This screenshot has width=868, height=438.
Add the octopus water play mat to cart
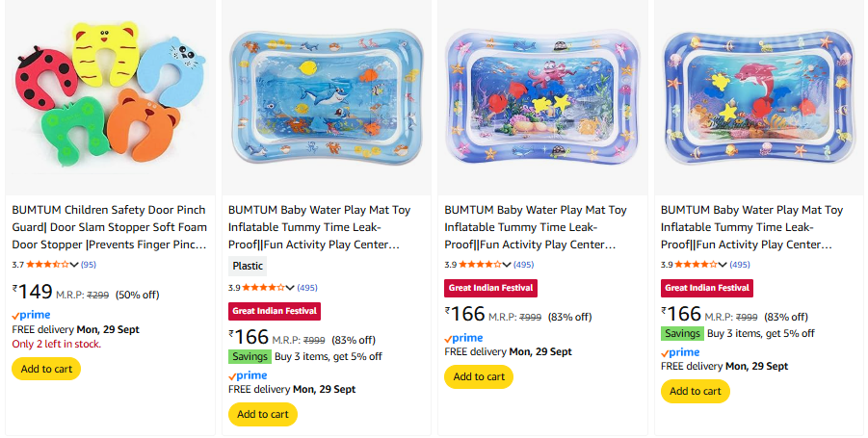point(479,376)
